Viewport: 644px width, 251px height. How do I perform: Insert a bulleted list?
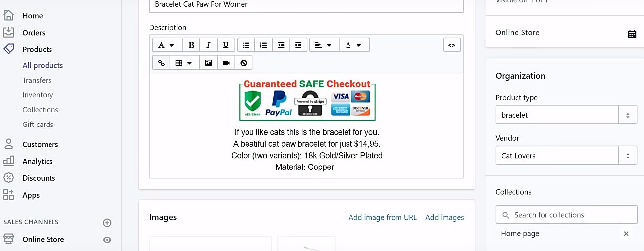[x=246, y=45]
